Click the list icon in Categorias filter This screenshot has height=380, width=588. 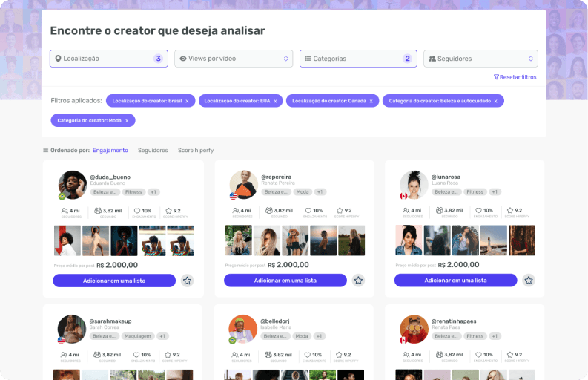click(308, 59)
